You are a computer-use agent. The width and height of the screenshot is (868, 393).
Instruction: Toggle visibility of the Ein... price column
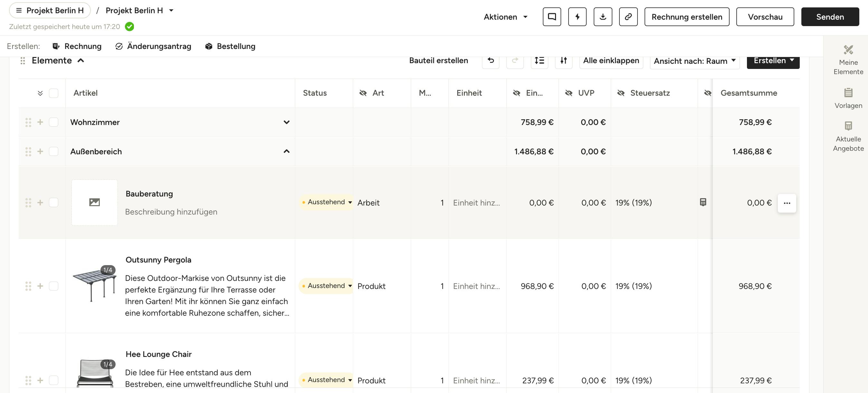[516, 93]
